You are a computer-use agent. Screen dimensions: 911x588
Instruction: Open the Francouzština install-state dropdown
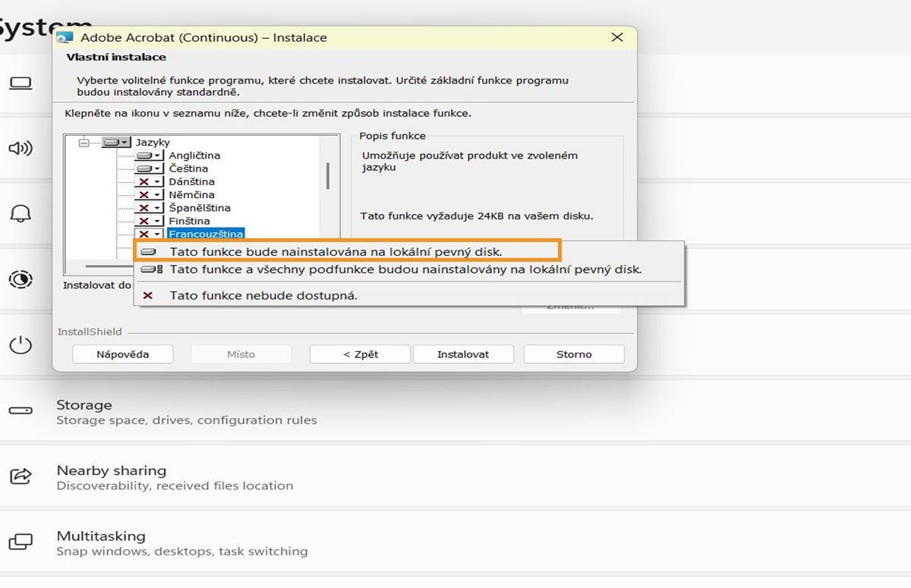click(150, 234)
